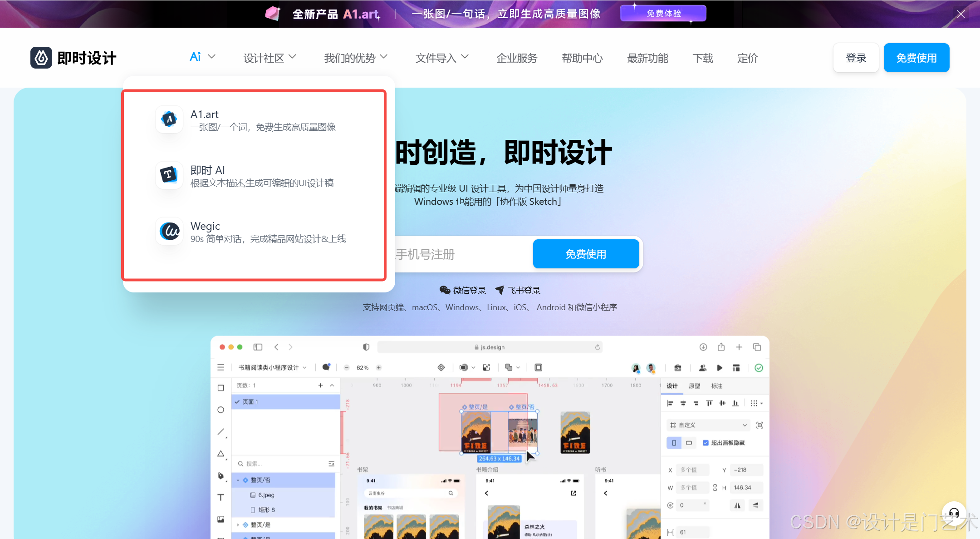
Task: Click the 免费体验 banner button
Action: pos(663,14)
